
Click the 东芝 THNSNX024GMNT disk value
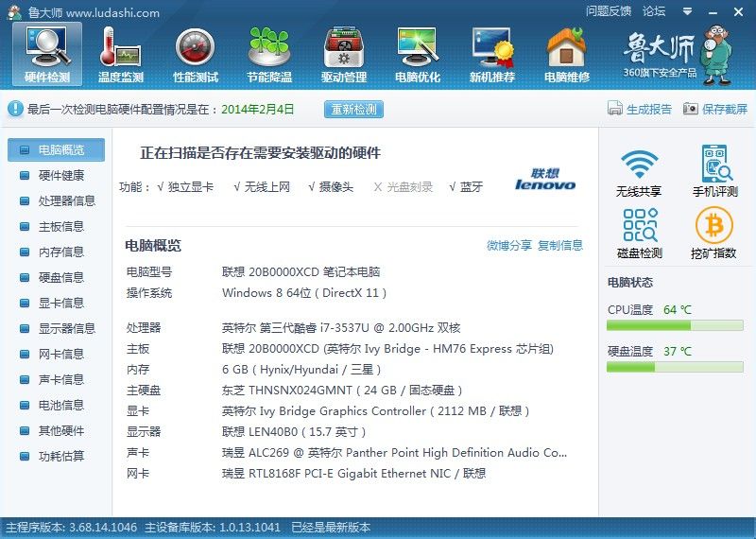pos(342,391)
